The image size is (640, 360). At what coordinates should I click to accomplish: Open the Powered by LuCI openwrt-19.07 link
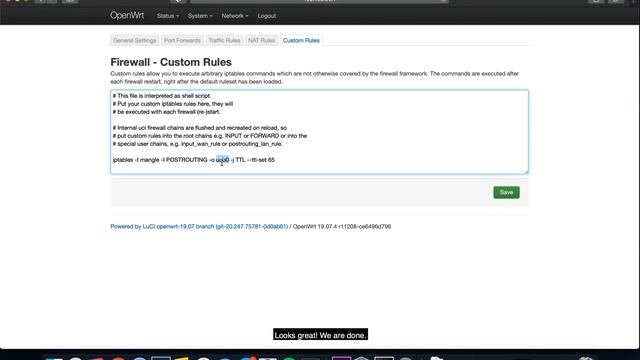199,227
